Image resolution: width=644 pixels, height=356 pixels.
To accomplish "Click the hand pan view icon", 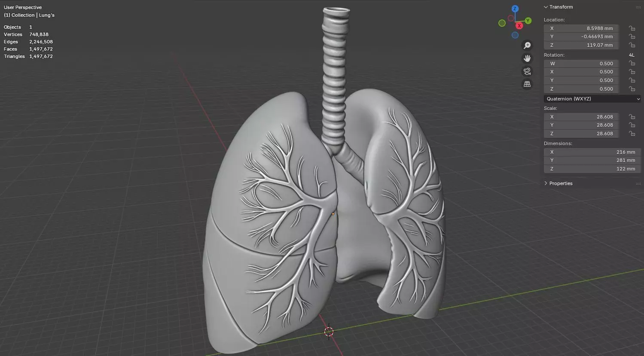I will [x=527, y=58].
